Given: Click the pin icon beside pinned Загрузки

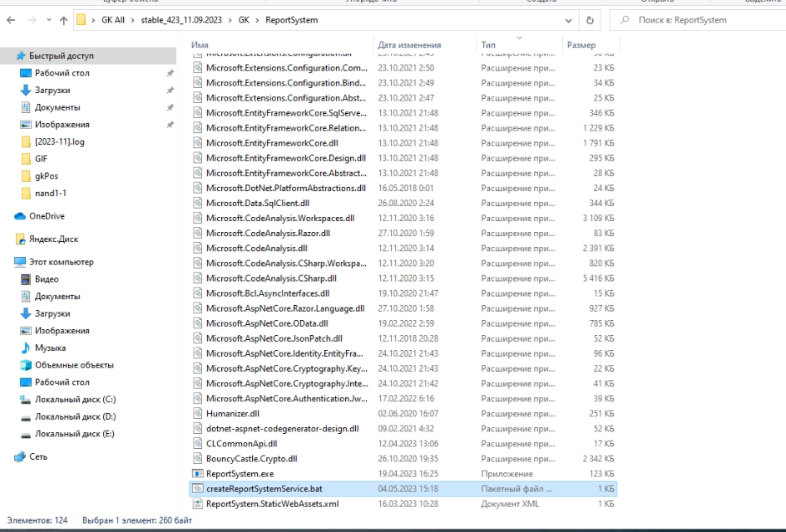Looking at the screenshot, I should (x=170, y=90).
